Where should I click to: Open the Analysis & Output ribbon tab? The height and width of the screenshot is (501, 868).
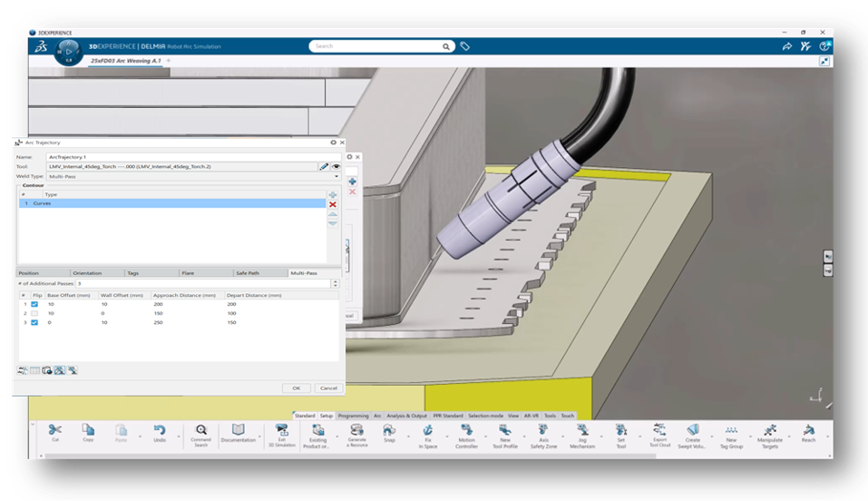(x=406, y=416)
